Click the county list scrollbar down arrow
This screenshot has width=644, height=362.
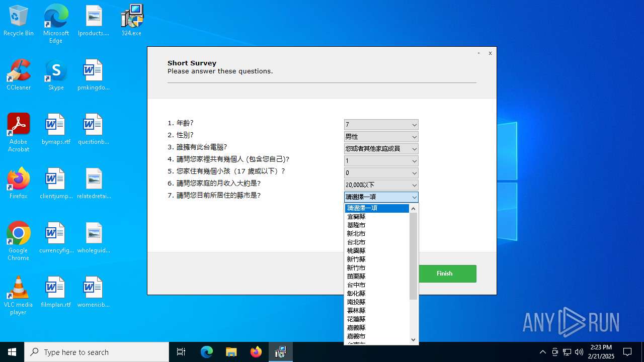point(414,340)
